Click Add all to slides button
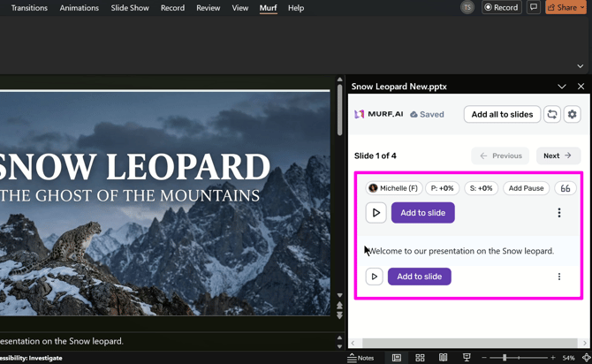 pyautogui.click(x=502, y=114)
